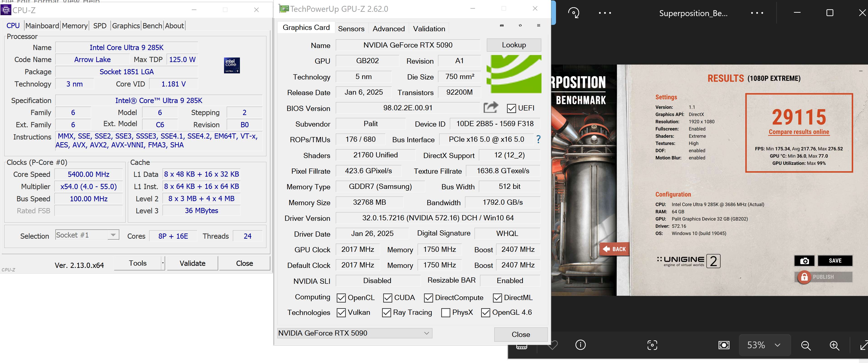Toggle the DirectML checkbox
Screen dimensions: 868x363
coord(497,298)
